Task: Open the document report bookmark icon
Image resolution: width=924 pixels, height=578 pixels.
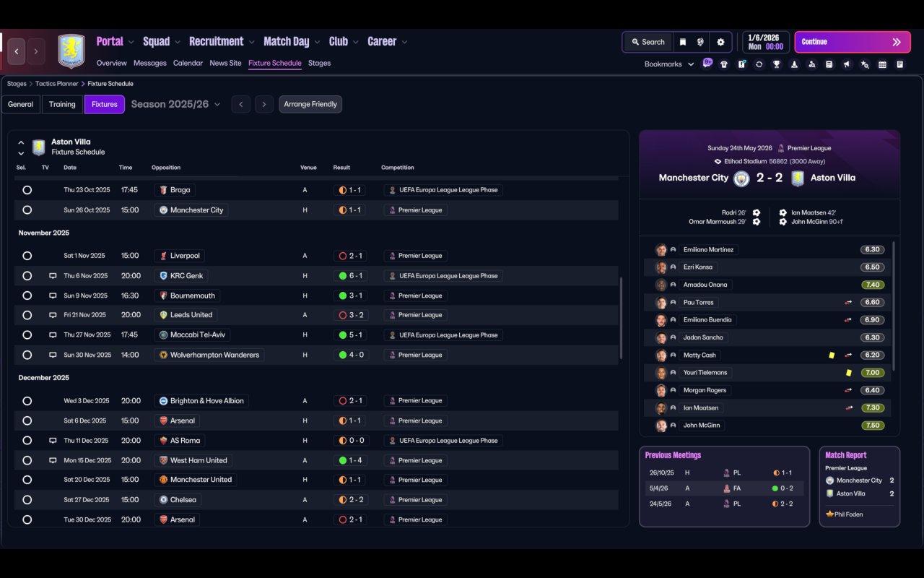Action: pos(829,64)
